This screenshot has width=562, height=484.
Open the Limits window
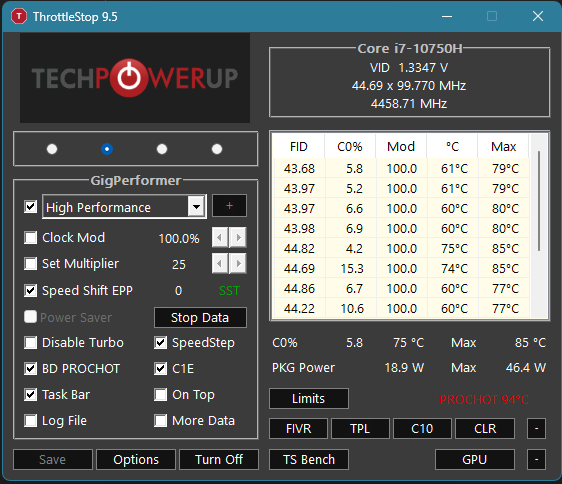coord(309,399)
